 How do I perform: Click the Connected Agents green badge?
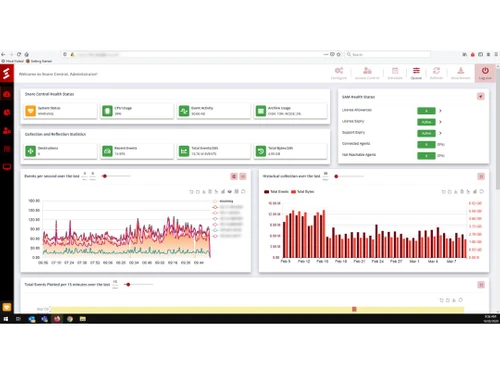426,144
